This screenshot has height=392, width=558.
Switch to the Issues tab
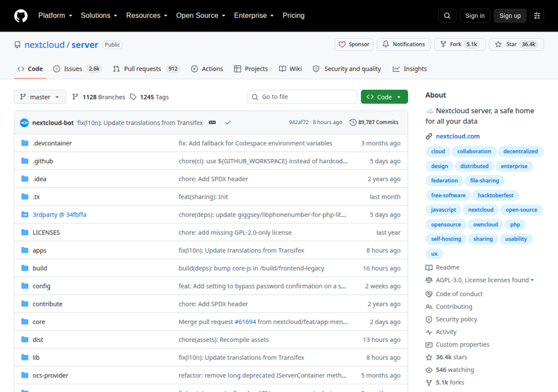coord(77,69)
